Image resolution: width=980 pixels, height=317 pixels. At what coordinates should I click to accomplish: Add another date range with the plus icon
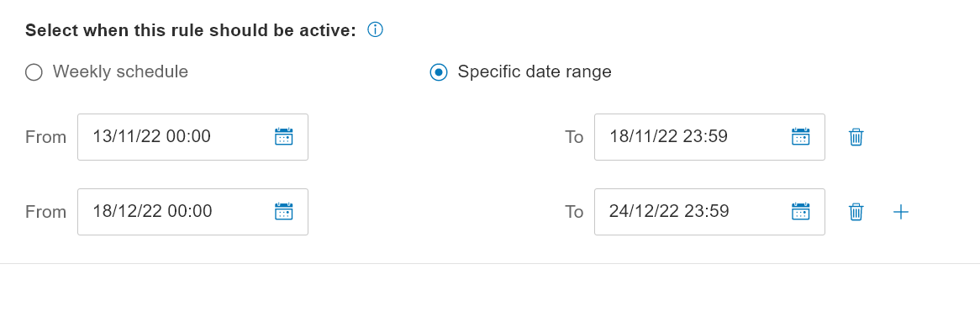[901, 212]
